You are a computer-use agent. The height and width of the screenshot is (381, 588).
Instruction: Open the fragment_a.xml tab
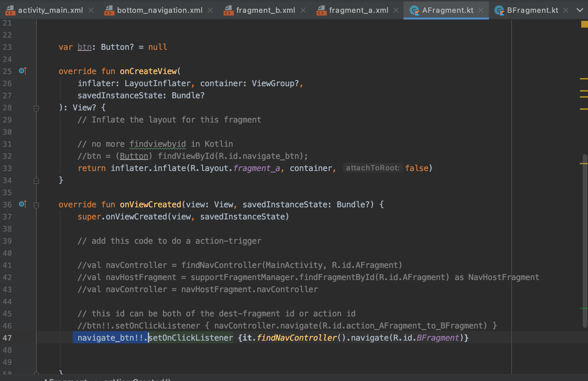coord(359,10)
